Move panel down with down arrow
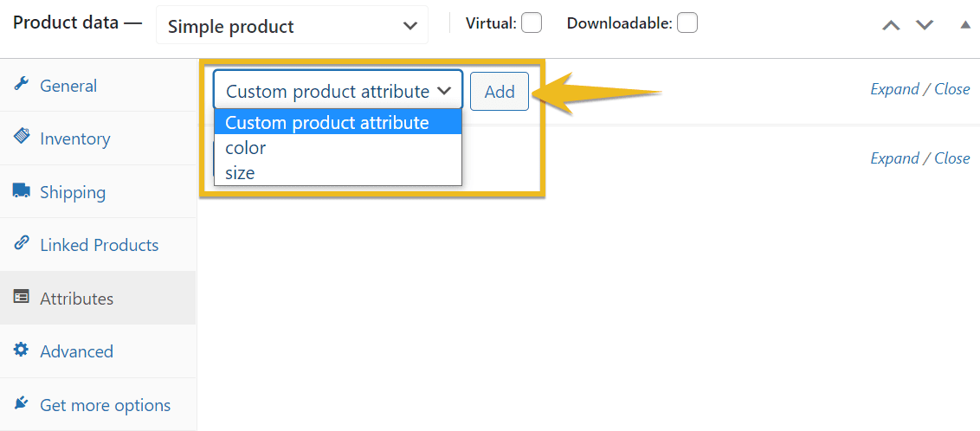The height and width of the screenshot is (431, 980). click(925, 26)
